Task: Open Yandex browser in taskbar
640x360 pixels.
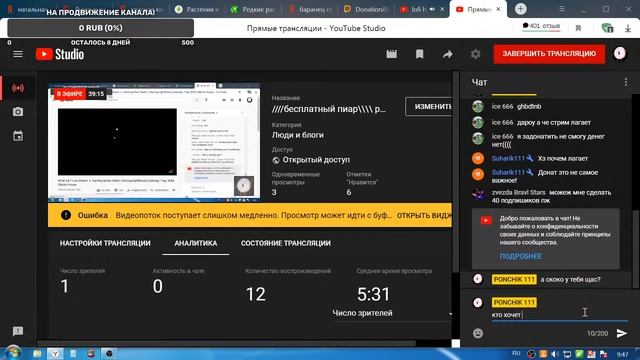Action: point(55,353)
